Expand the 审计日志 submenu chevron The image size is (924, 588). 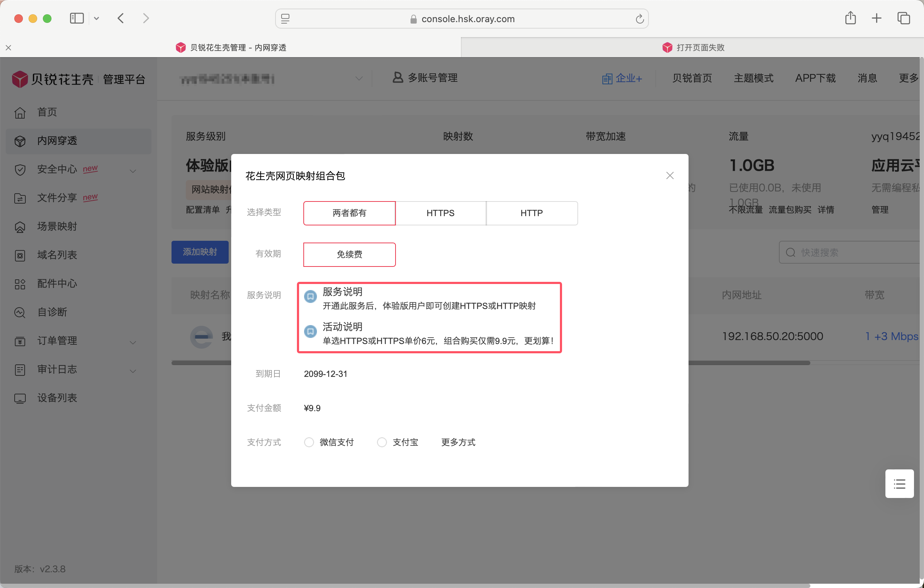coord(133,371)
